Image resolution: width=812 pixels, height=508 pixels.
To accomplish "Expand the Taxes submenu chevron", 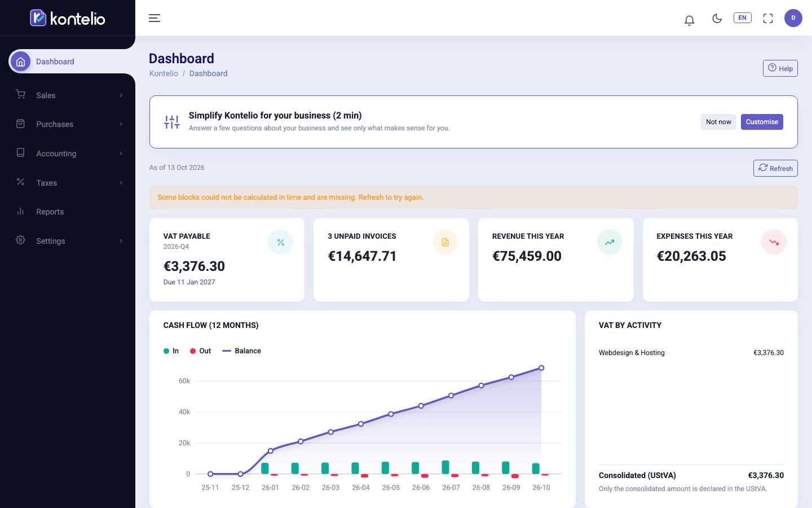I will [x=121, y=183].
